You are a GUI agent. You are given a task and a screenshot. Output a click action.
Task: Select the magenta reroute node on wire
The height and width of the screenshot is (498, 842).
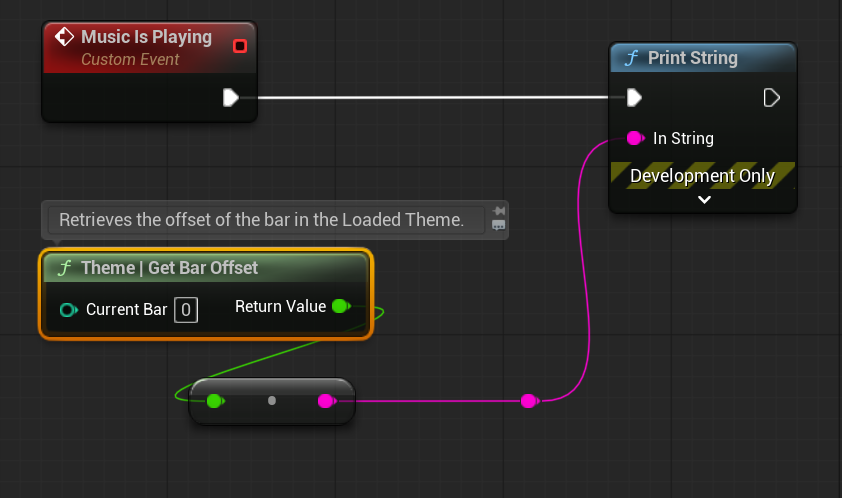pos(529,401)
